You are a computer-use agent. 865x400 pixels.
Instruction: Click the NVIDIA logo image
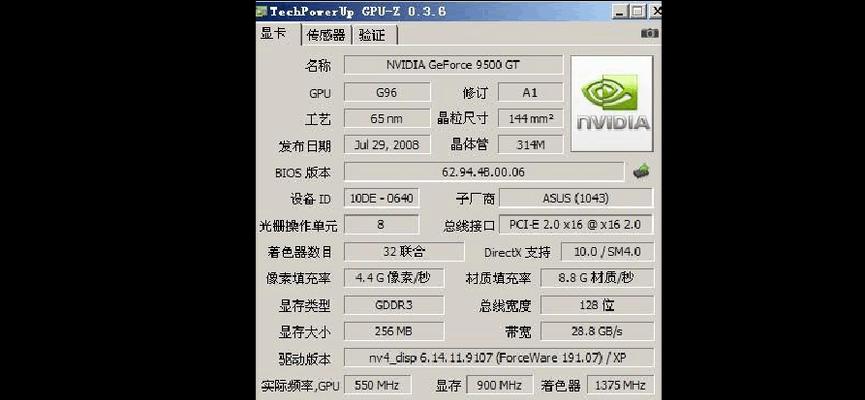pos(612,103)
